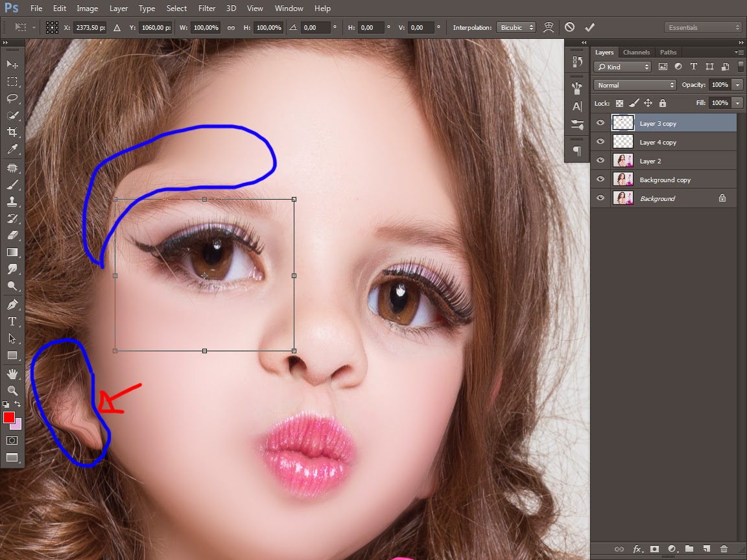The width and height of the screenshot is (747, 560).
Task: Select the Rectangular Marquee tool
Action: pos(12,82)
